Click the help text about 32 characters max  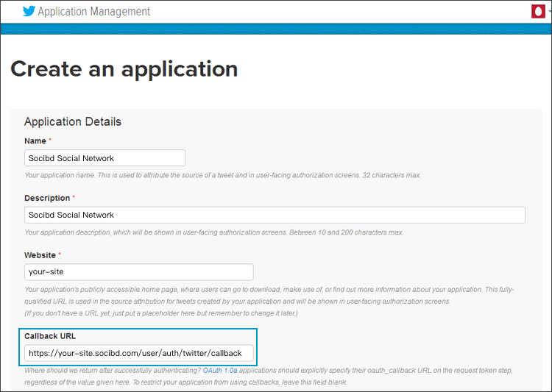(222, 175)
